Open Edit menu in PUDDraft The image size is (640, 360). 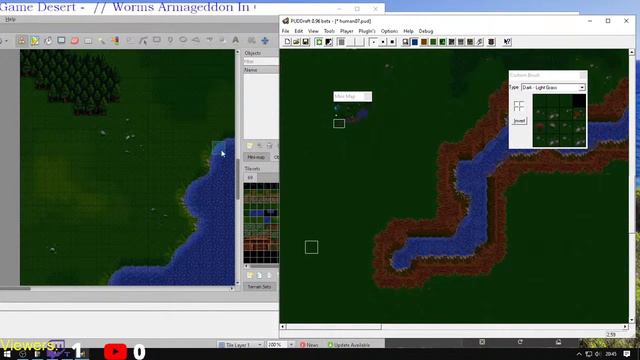pyautogui.click(x=299, y=31)
